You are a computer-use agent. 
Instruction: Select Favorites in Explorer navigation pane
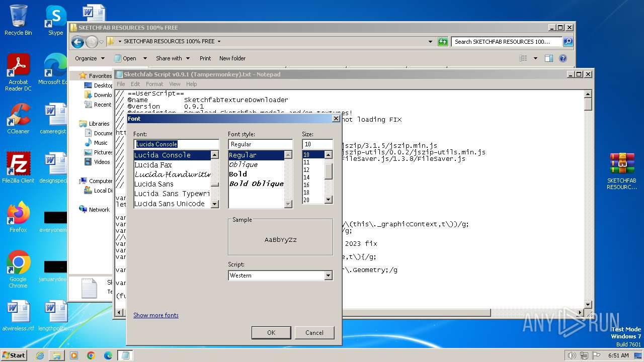point(100,76)
